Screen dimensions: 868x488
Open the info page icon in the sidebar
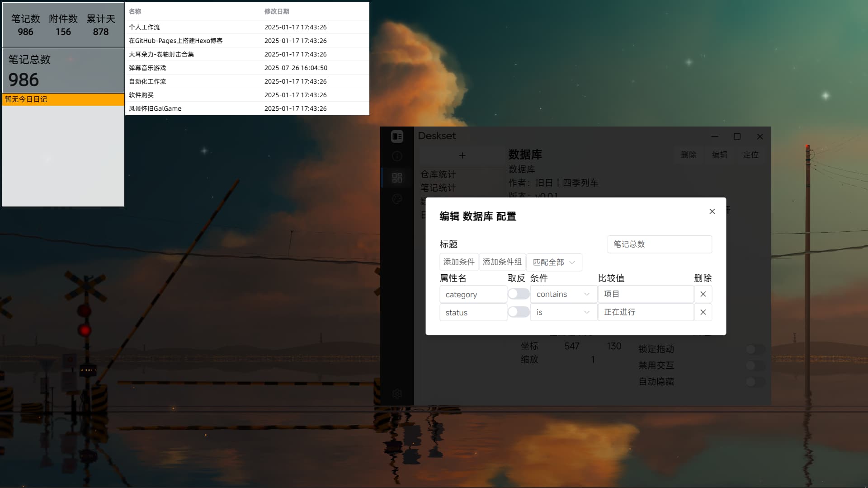pyautogui.click(x=397, y=156)
